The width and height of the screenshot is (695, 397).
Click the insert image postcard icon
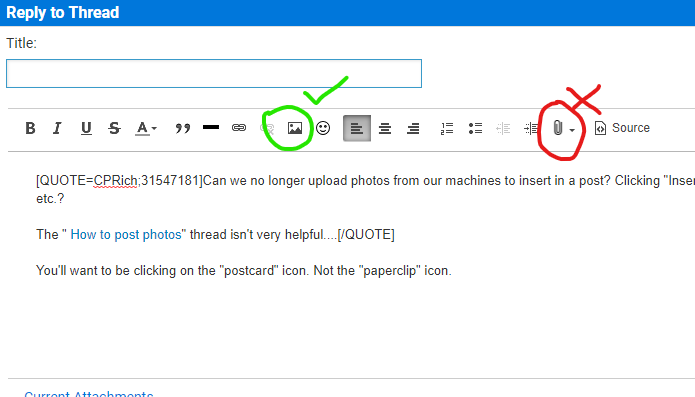point(295,128)
